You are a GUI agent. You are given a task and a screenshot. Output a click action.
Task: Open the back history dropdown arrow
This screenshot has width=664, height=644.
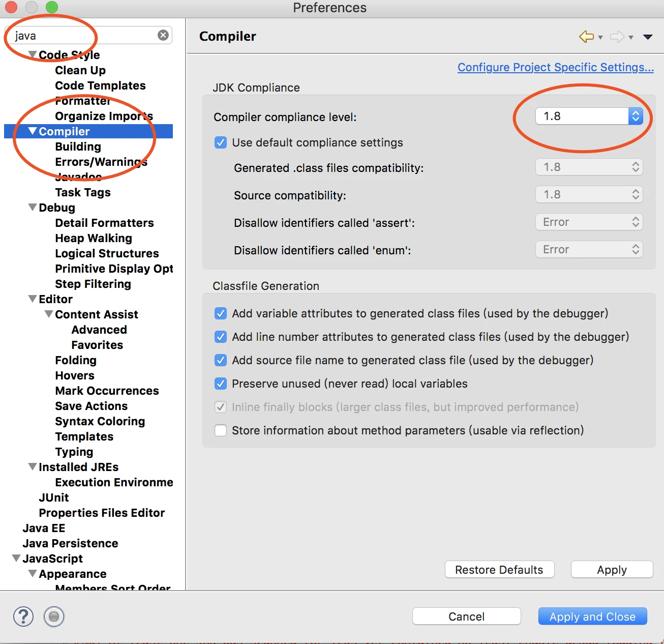coord(600,37)
